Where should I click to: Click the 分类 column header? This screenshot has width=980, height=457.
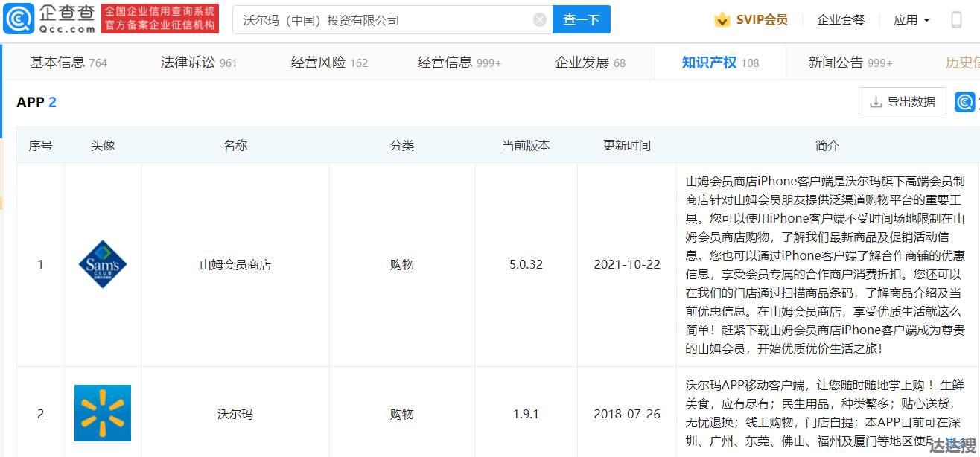tap(402, 145)
